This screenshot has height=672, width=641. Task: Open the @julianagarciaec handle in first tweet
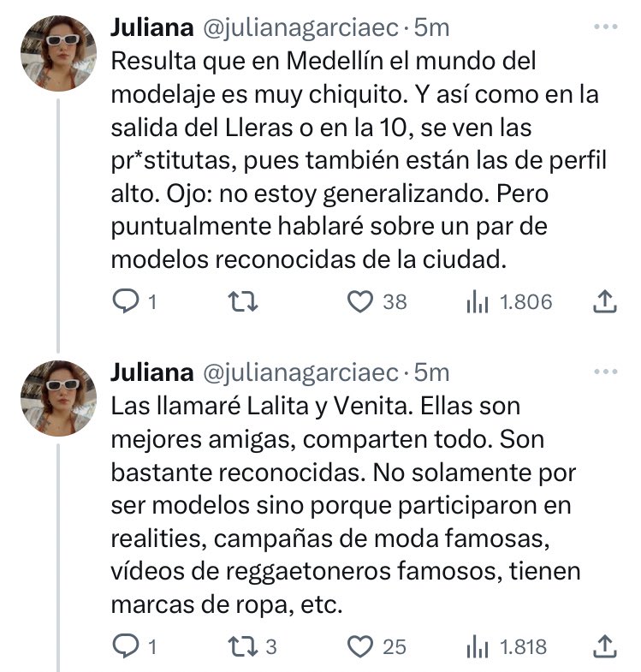point(300,28)
